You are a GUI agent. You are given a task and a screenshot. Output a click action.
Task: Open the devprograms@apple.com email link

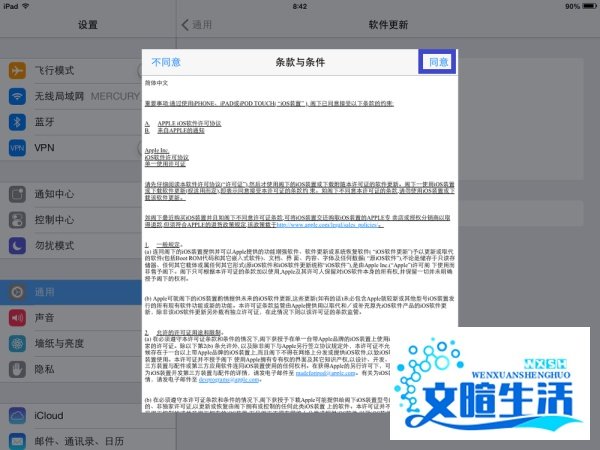(229, 380)
